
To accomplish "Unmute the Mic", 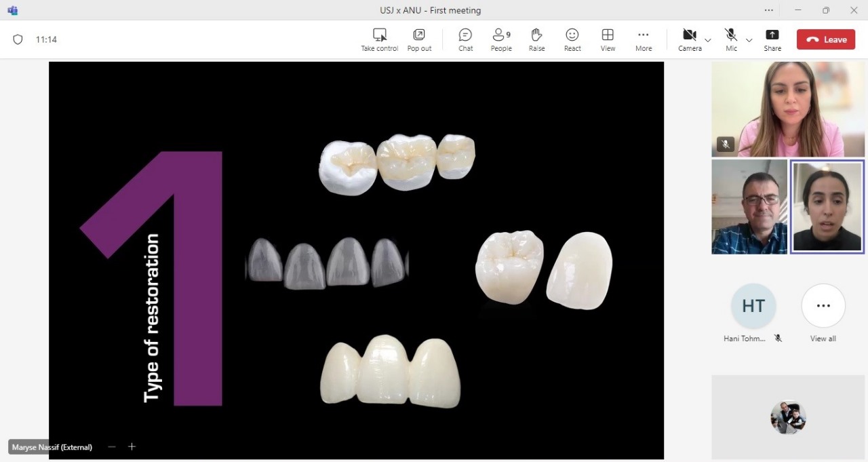I will [x=731, y=35].
